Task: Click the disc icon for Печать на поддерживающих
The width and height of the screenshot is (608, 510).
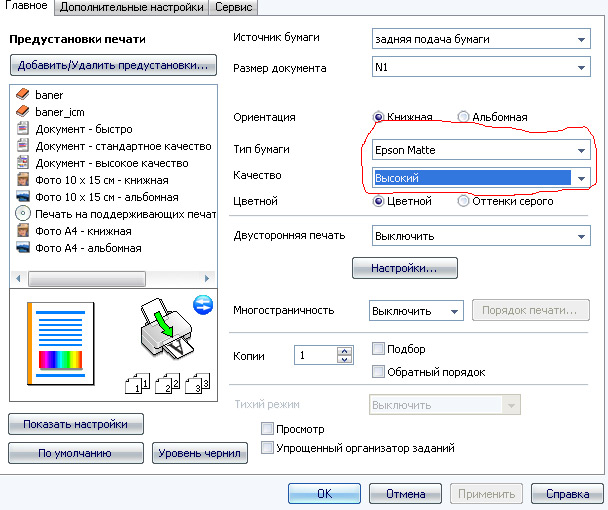Action: tap(23, 213)
